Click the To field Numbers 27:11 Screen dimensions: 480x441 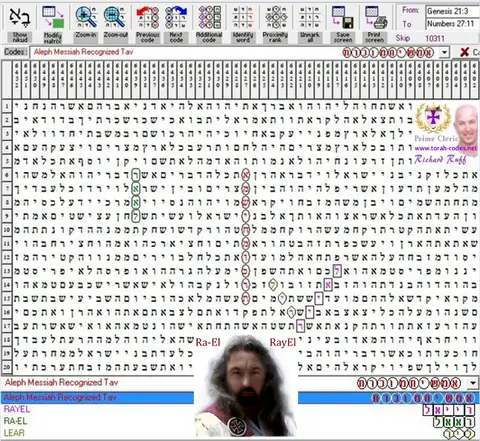[x=453, y=24]
